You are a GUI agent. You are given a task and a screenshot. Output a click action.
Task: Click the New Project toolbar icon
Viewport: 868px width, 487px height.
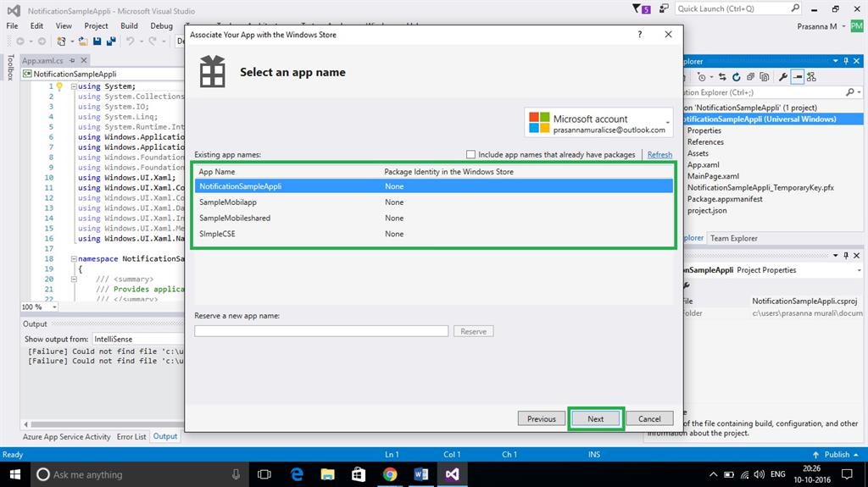61,42
